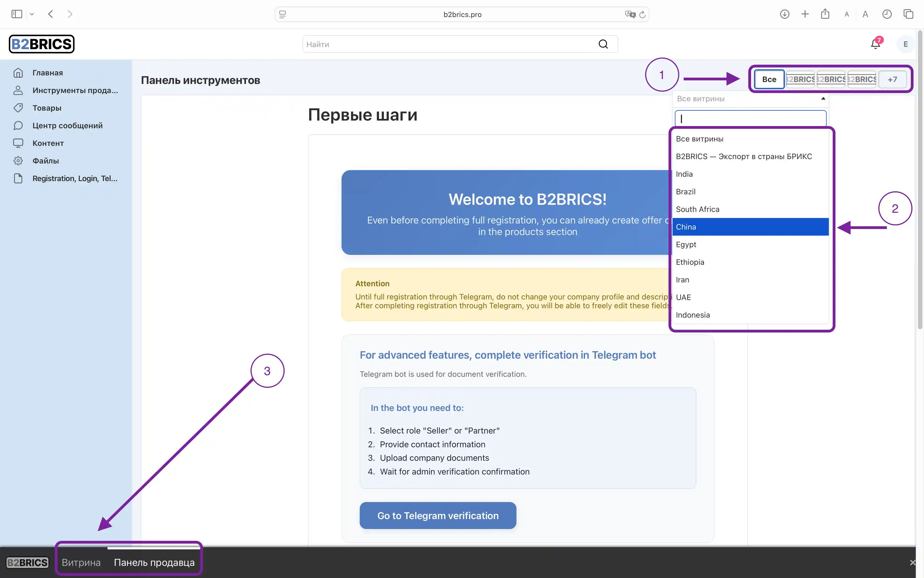
Task: Click the Registration document icon
Action: (x=18, y=178)
